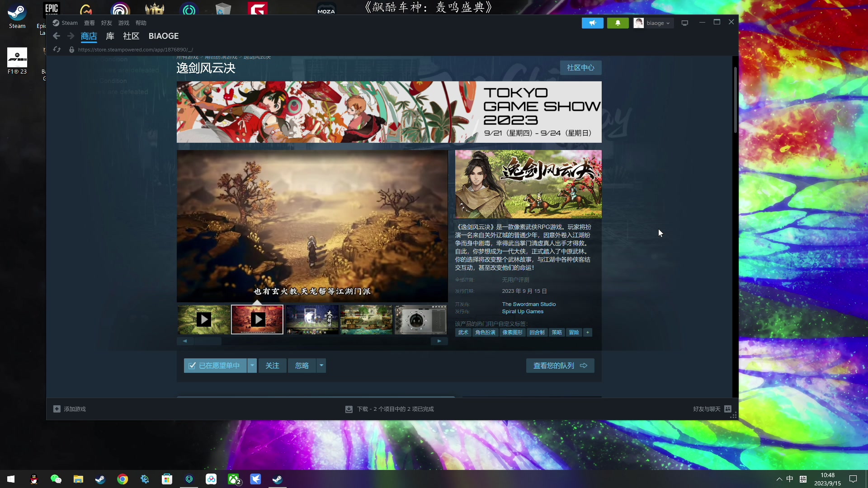Open the downloads manager icon
The width and height of the screenshot is (868, 488).
pos(349,409)
